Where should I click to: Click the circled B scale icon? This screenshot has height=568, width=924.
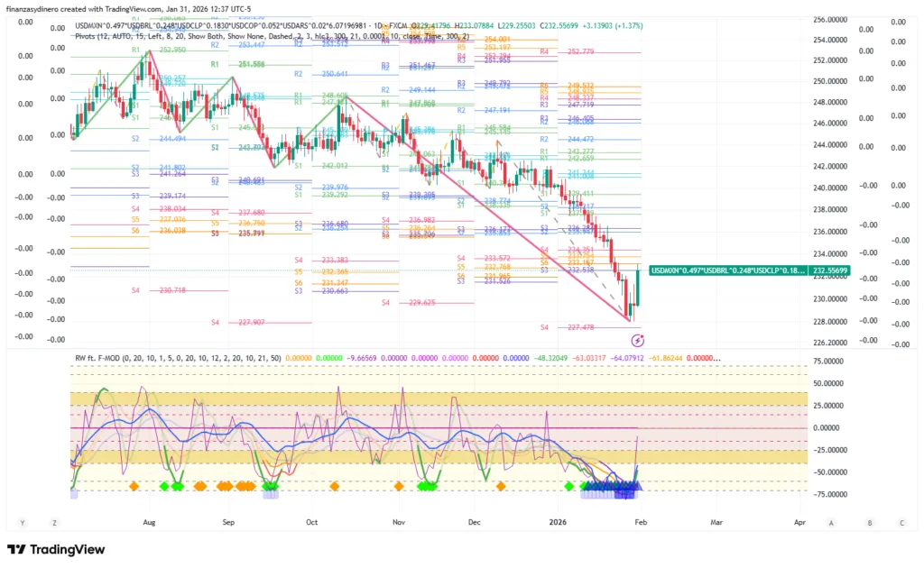click(x=871, y=522)
